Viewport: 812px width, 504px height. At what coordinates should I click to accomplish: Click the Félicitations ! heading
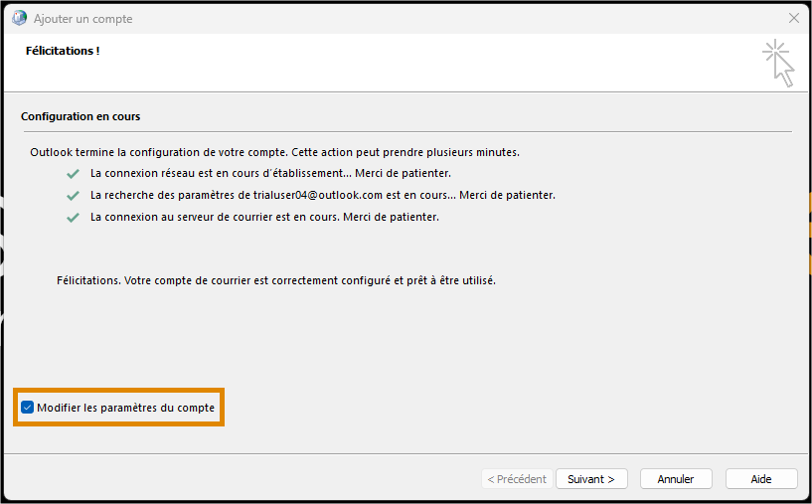(x=63, y=51)
